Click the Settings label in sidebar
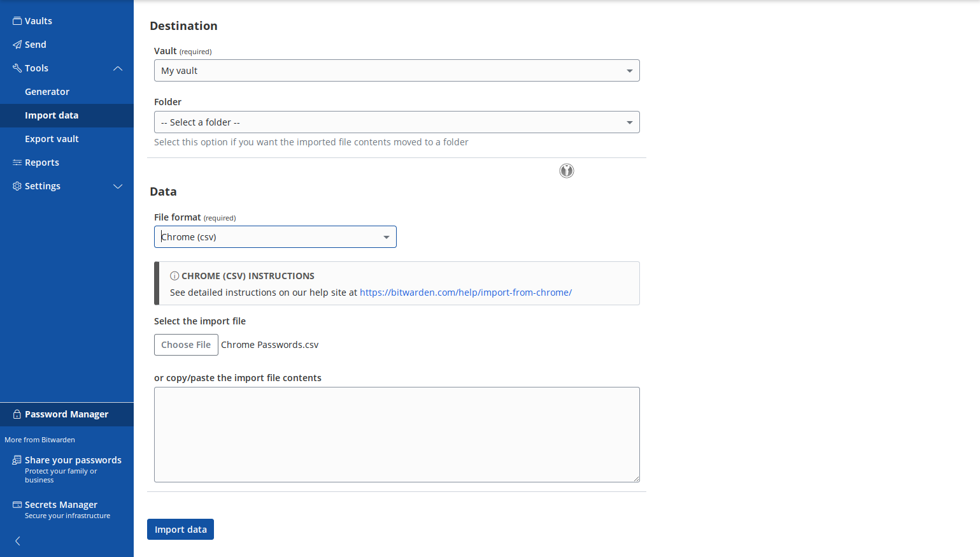 click(43, 186)
